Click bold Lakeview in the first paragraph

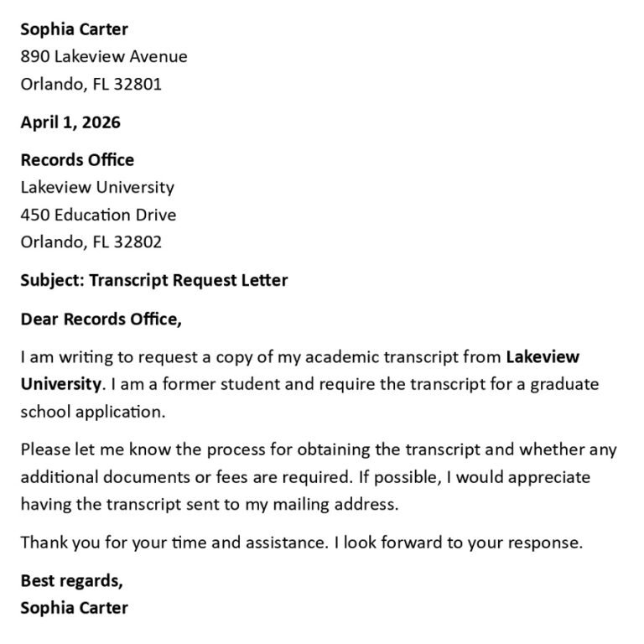543,357
